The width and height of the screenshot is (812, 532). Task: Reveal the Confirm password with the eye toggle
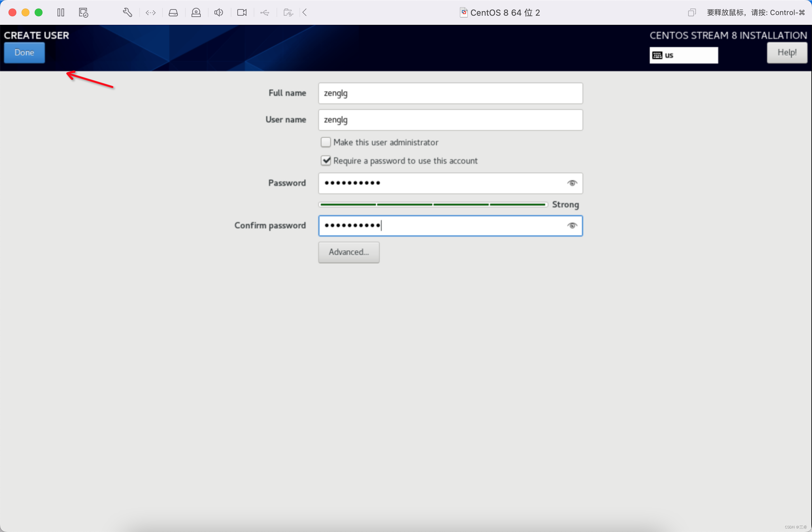(572, 225)
